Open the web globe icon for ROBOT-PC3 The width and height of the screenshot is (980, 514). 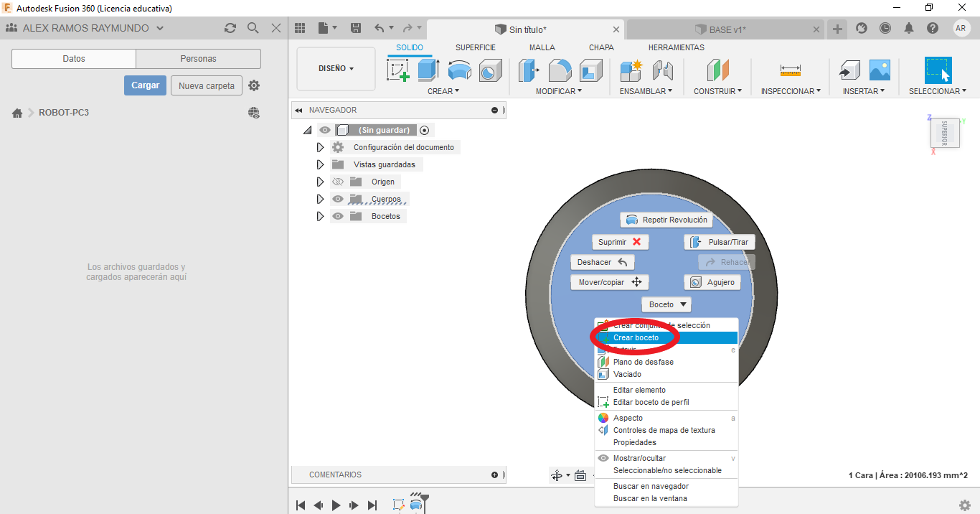pos(254,113)
